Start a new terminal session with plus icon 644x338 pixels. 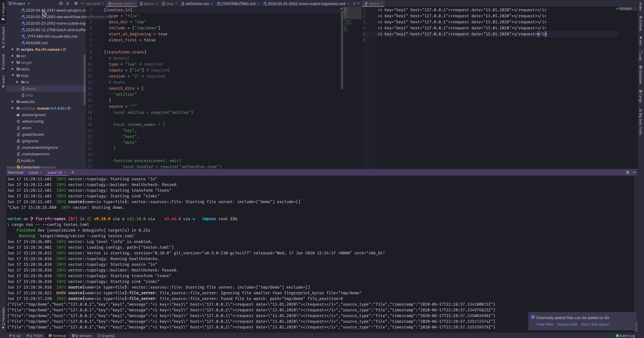72,172
